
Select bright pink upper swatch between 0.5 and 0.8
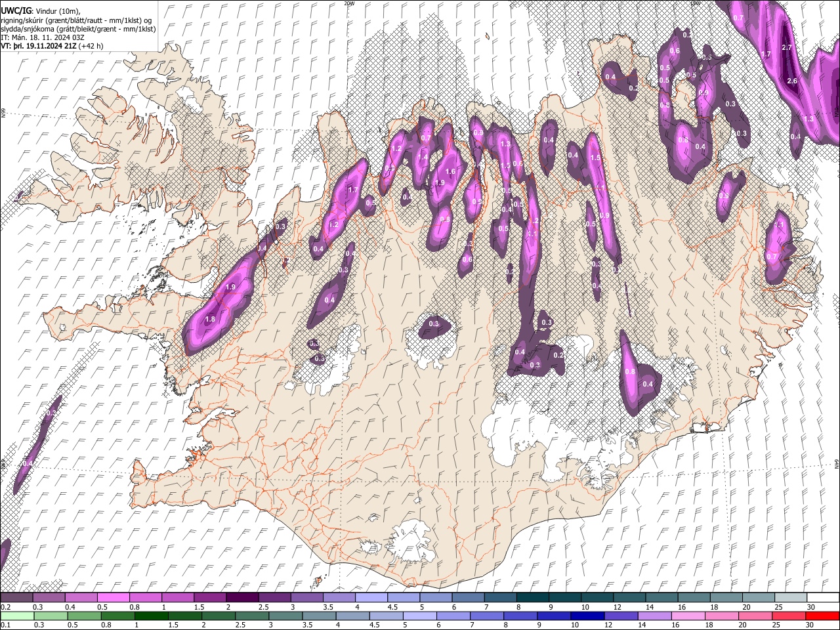coord(114,598)
